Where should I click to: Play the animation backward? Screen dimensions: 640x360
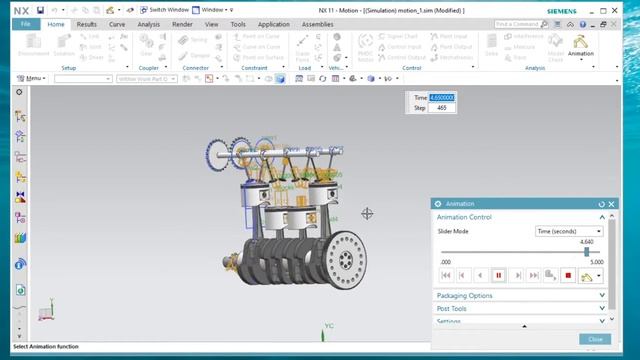click(481, 276)
